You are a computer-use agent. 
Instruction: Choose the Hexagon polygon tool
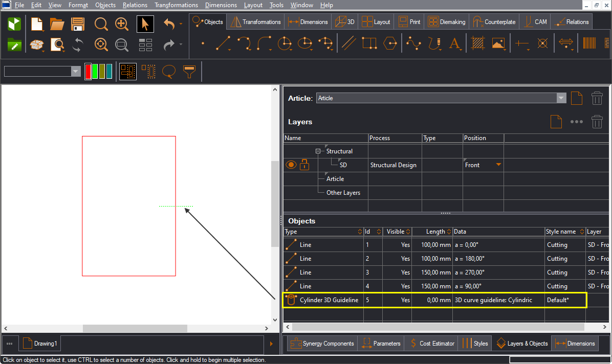[x=390, y=43]
